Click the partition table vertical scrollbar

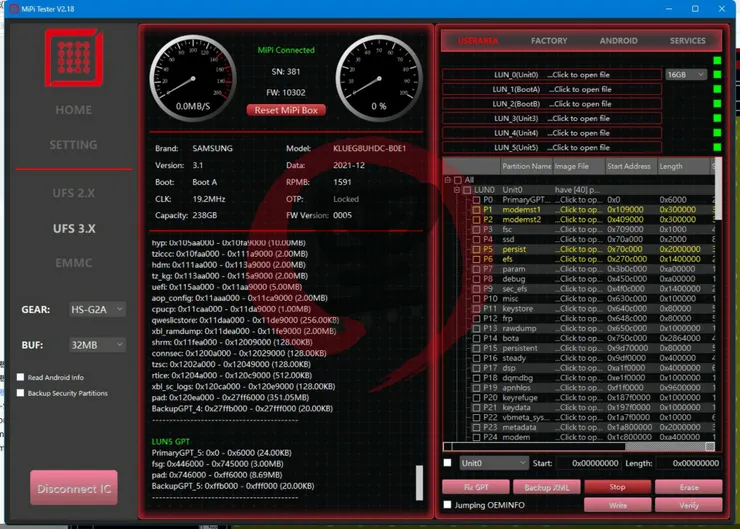[718, 189]
